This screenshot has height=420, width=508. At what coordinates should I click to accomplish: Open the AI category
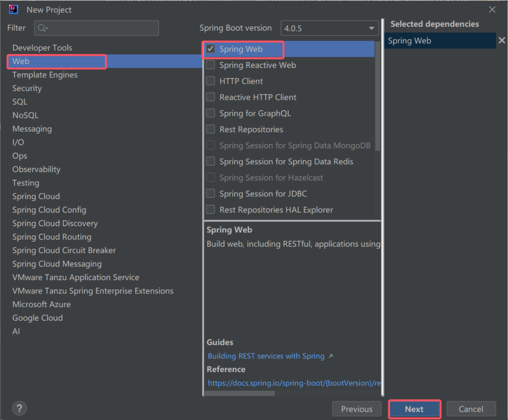[16, 331]
